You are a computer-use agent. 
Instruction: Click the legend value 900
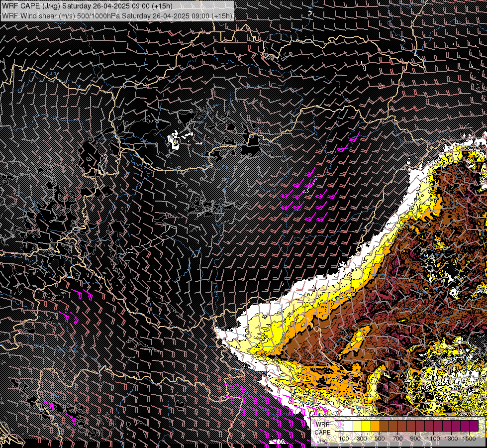tap(415, 439)
